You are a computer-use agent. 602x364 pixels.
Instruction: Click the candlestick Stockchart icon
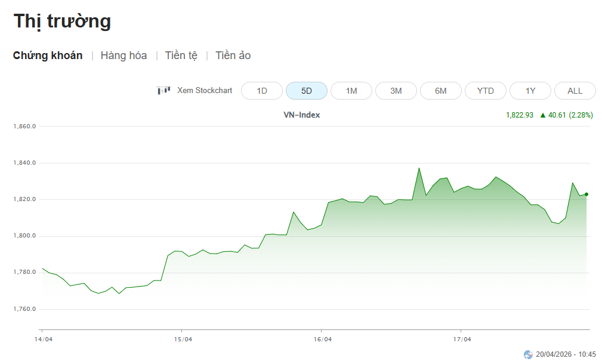(163, 91)
